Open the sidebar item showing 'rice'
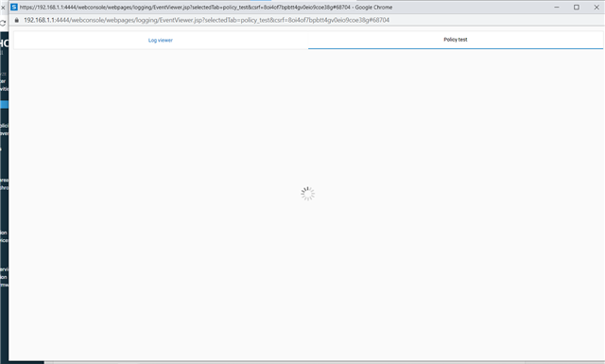Viewport: 605px width, 364px height. (4, 240)
